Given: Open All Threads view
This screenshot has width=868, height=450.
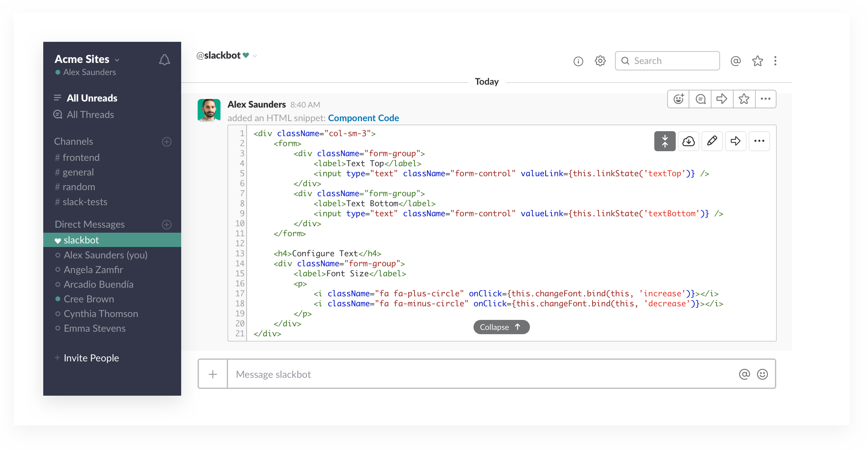Looking at the screenshot, I should 90,114.
